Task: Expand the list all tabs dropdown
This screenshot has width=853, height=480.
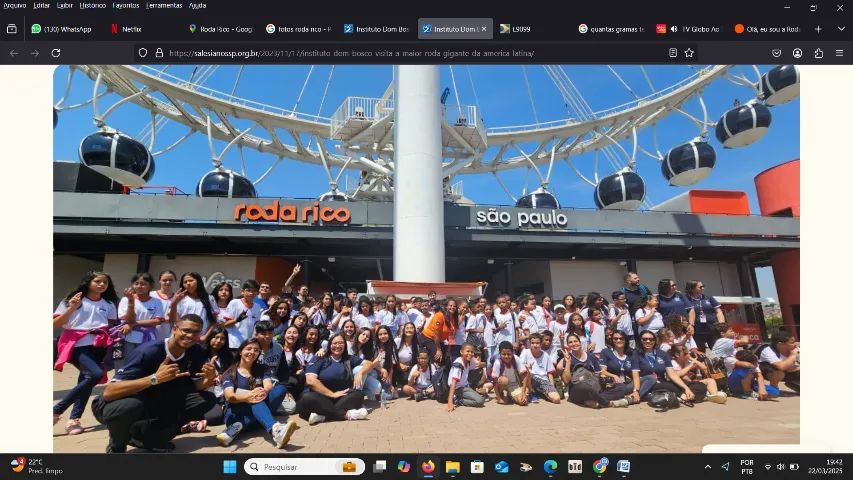Action: click(x=840, y=29)
